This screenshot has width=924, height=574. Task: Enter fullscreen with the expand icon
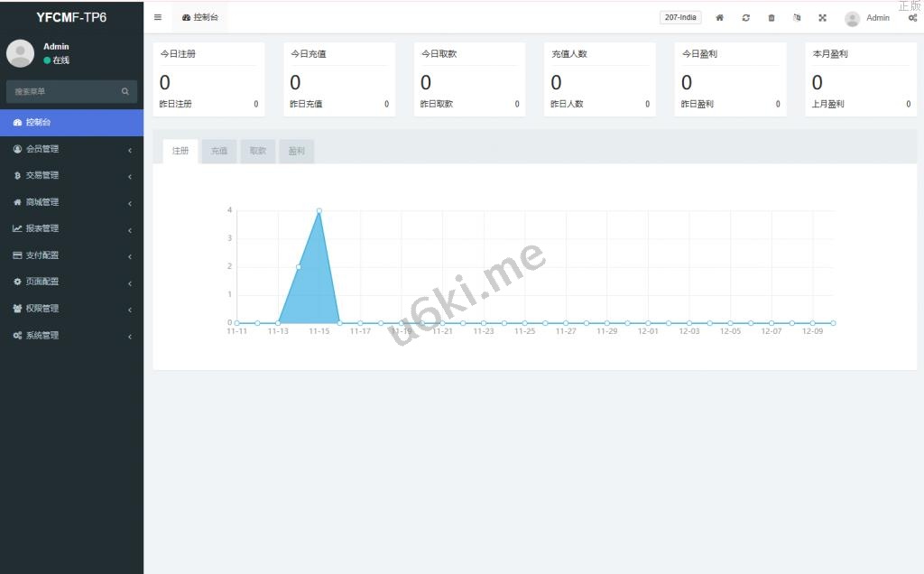click(822, 18)
